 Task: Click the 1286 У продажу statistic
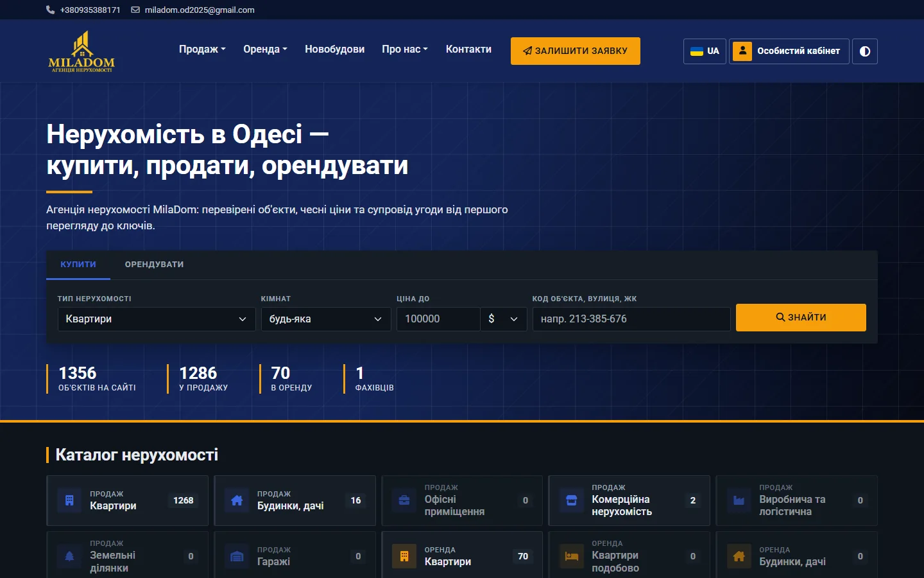198,379
